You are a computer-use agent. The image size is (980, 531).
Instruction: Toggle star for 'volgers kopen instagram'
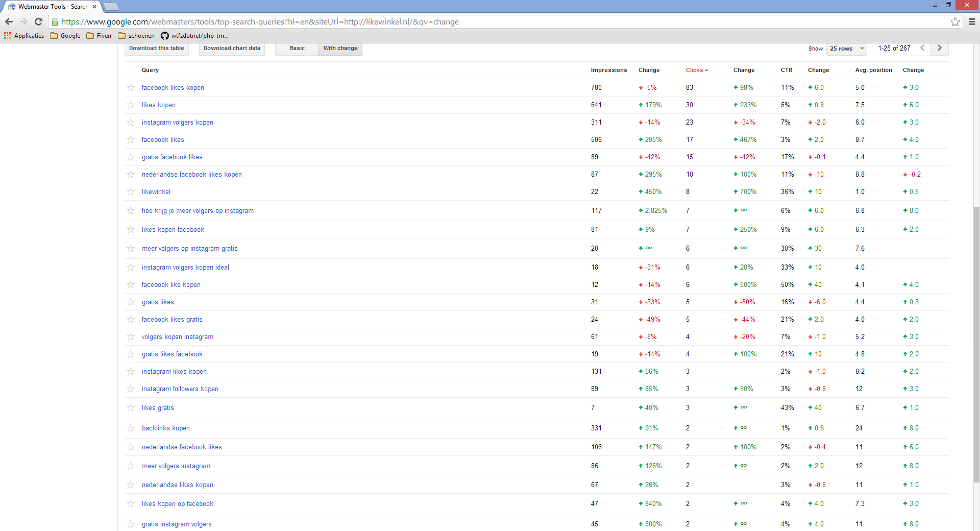(131, 337)
